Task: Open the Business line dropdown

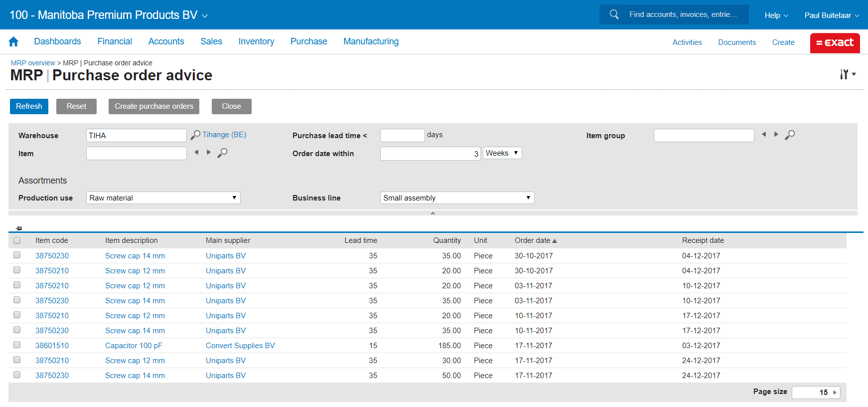Action: pos(457,198)
